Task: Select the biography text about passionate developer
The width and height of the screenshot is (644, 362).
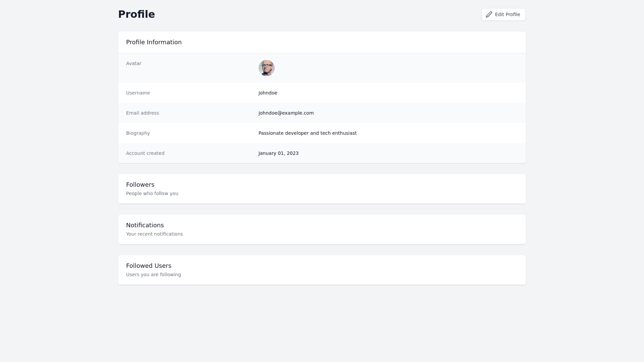Action: tap(308, 133)
